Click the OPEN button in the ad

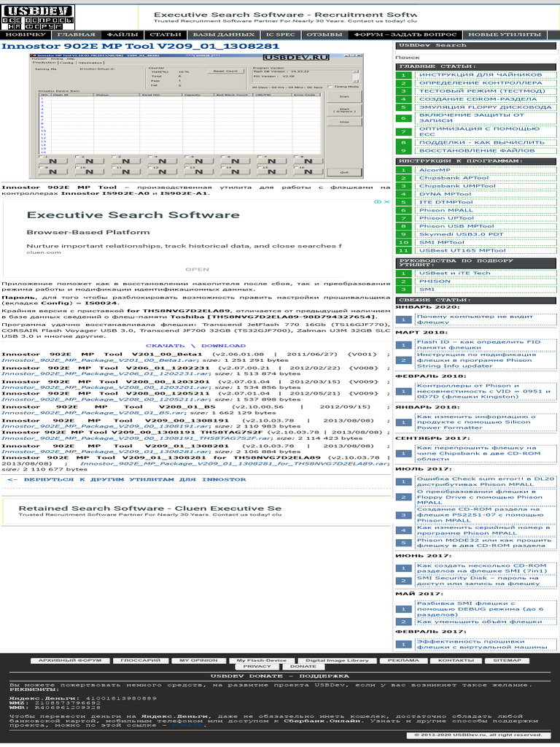coord(197,270)
